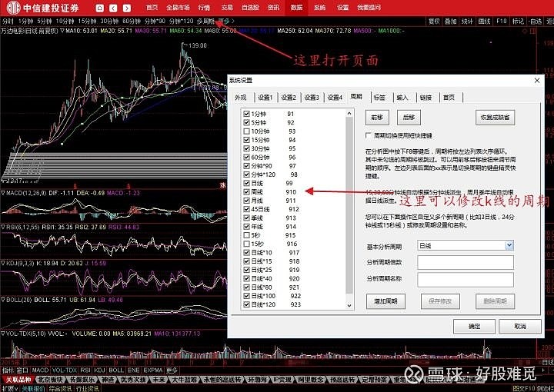The image size is (554, 392).
Task: Select 画线 drawing tool in toolbar
Action: coord(484,22)
